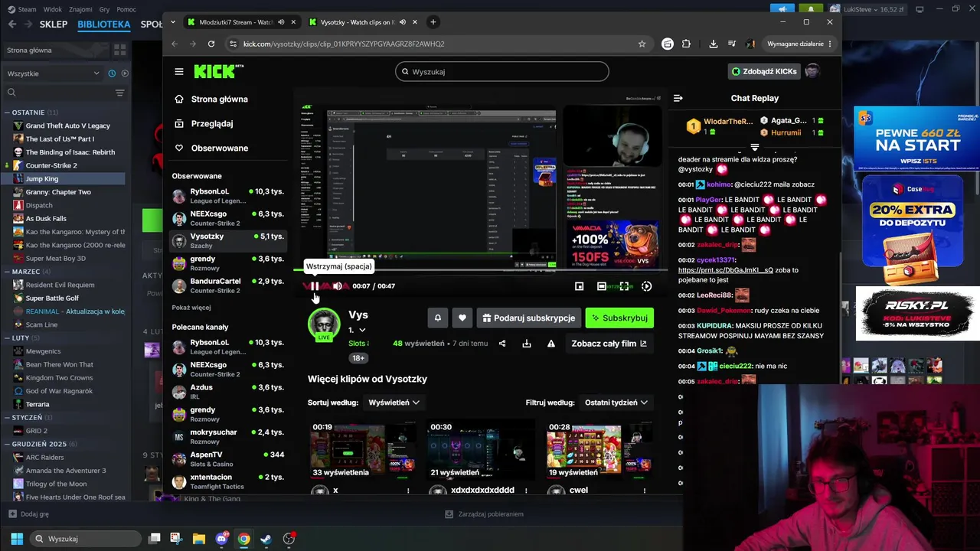Enable picture-in-picture mini player icon
Viewport: 980px width, 551px height.
click(x=580, y=286)
